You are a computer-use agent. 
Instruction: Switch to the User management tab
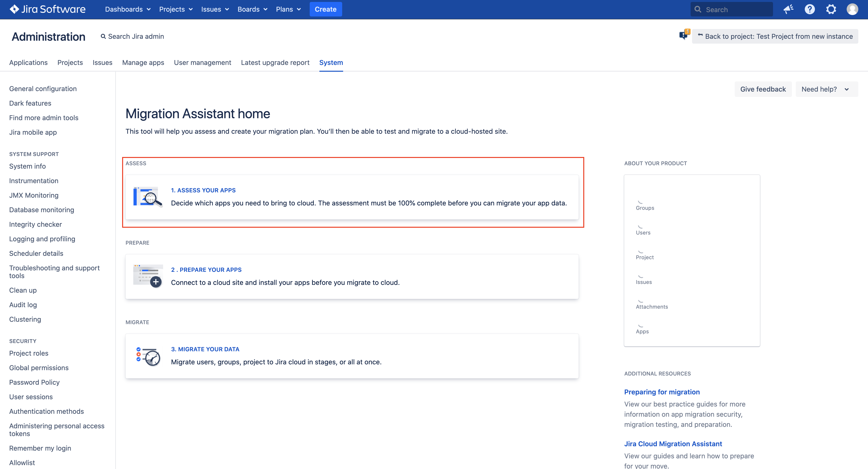coord(202,62)
